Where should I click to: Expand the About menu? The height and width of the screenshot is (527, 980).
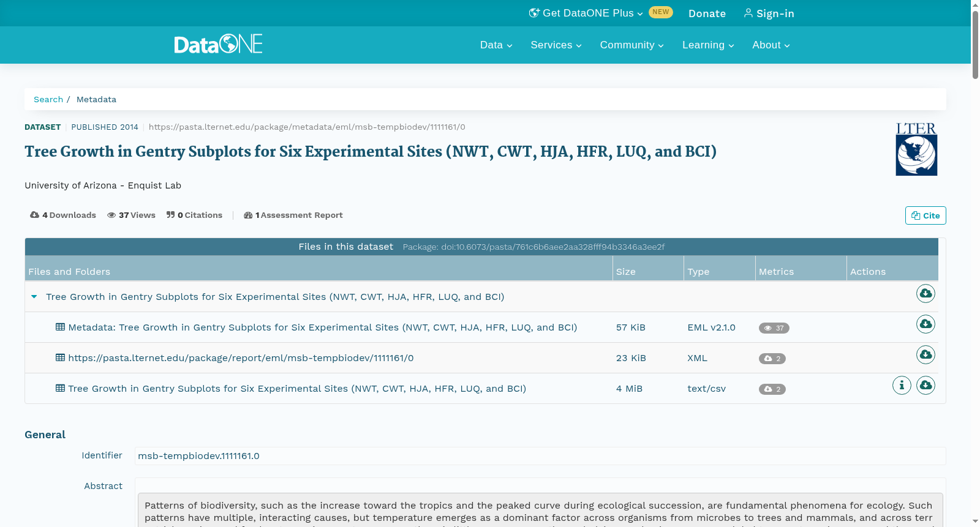pyautogui.click(x=771, y=45)
